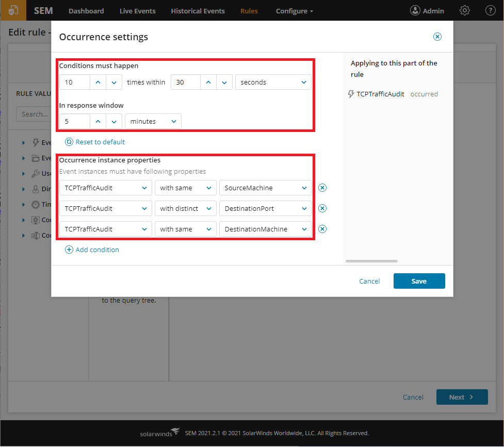This screenshot has width=504, height=447.
Task: Expand the tree item with clock icon
Action: (x=23, y=204)
